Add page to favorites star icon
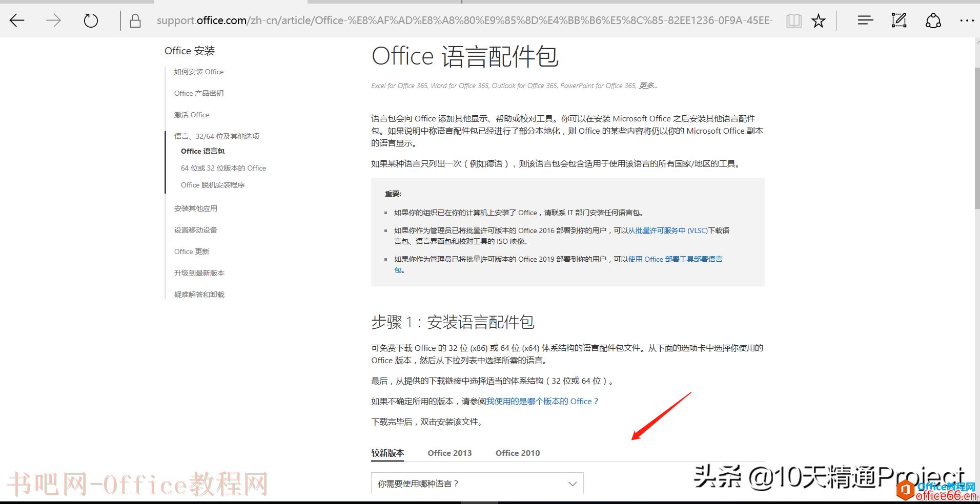The width and height of the screenshot is (980, 504). point(819,20)
